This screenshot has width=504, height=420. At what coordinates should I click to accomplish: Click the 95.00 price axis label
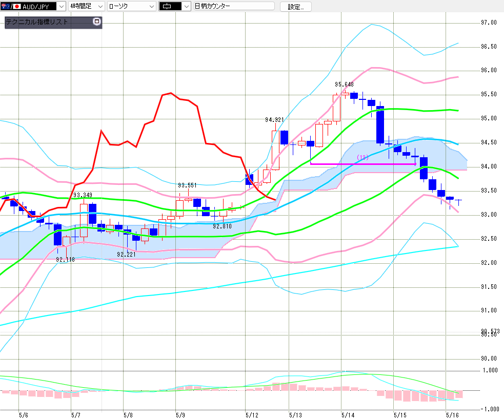[489, 118]
